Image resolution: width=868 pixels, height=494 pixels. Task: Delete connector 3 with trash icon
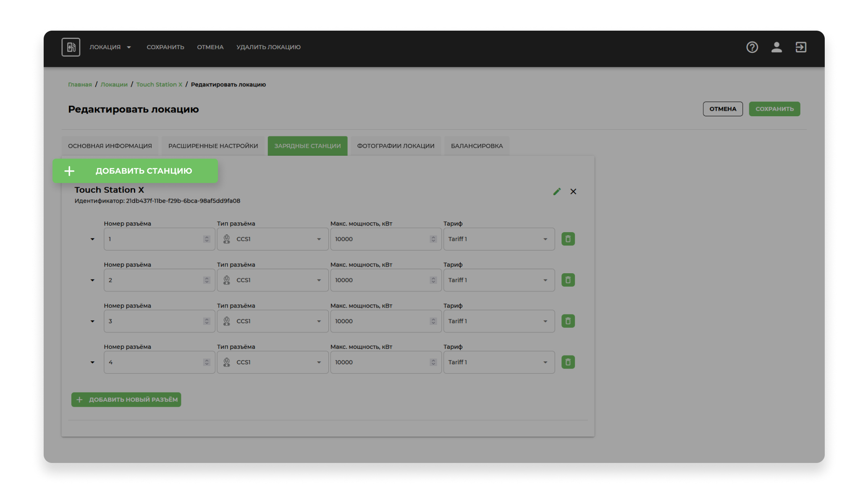coord(568,321)
